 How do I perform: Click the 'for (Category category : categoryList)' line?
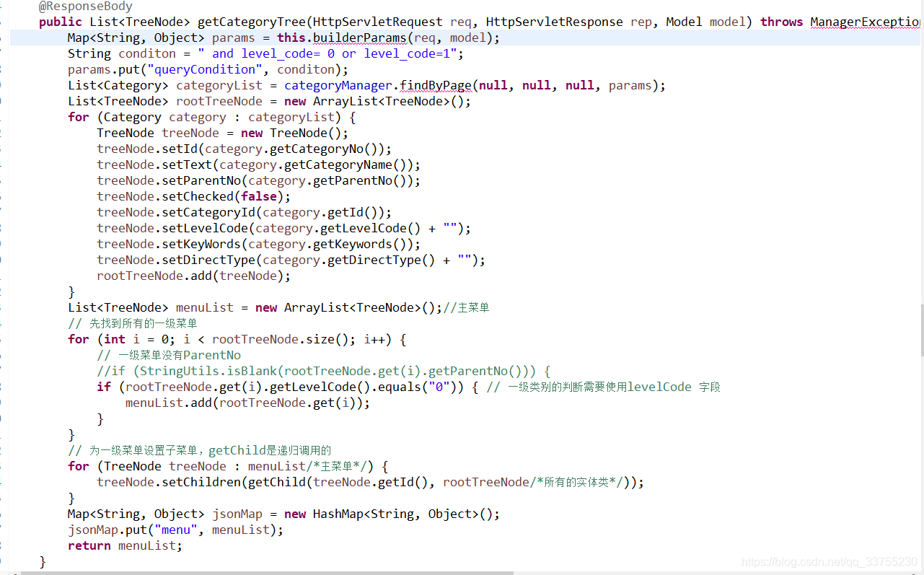point(212,117)
